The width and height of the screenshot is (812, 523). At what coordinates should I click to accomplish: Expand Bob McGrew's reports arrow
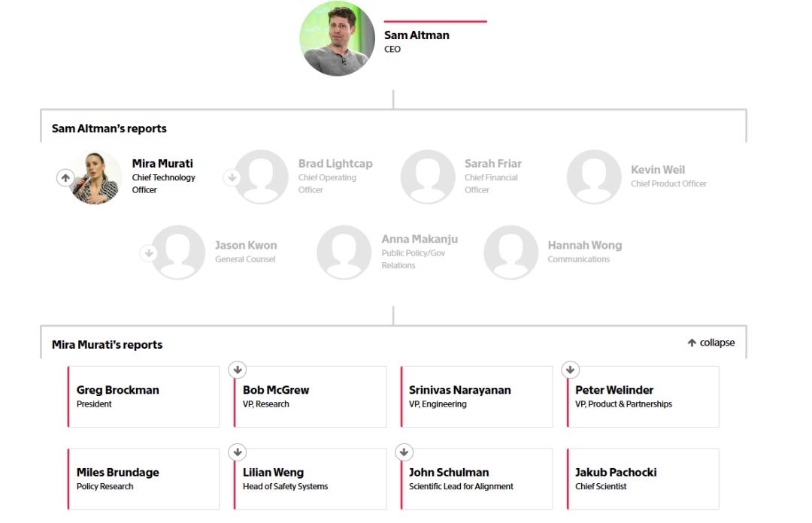click(x=238, y=369)
